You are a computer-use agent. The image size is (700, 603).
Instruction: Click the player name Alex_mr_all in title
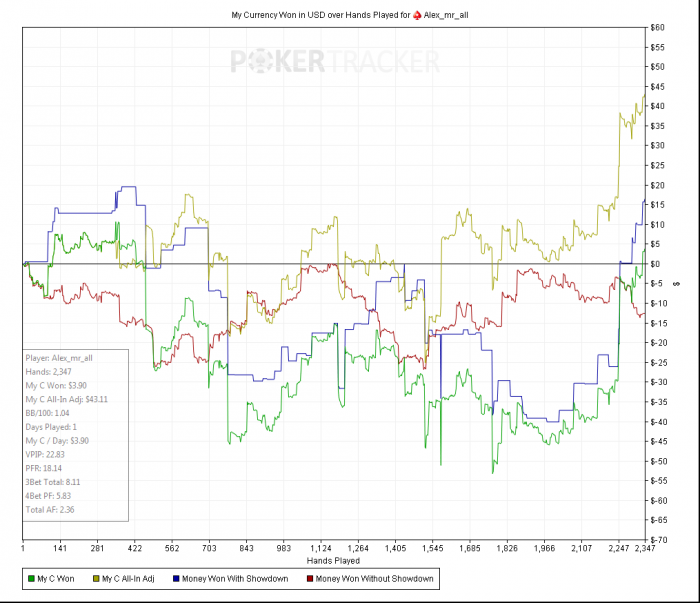click(446, 15)
